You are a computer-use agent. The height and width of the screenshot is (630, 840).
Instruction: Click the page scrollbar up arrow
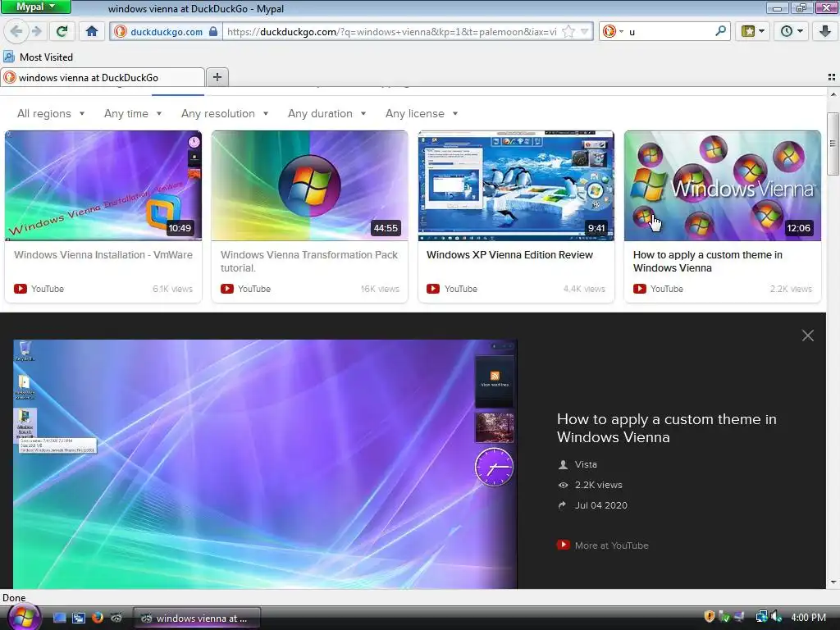click(833, 94)
